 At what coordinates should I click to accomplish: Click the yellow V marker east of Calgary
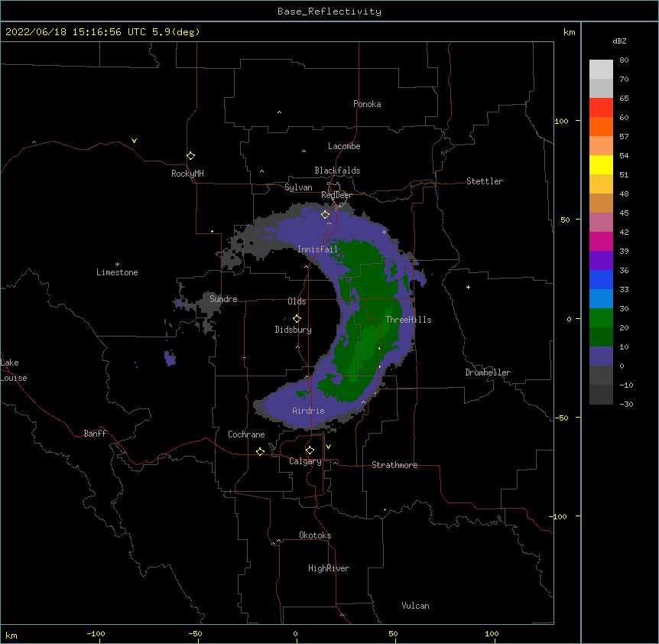[328, 447]
